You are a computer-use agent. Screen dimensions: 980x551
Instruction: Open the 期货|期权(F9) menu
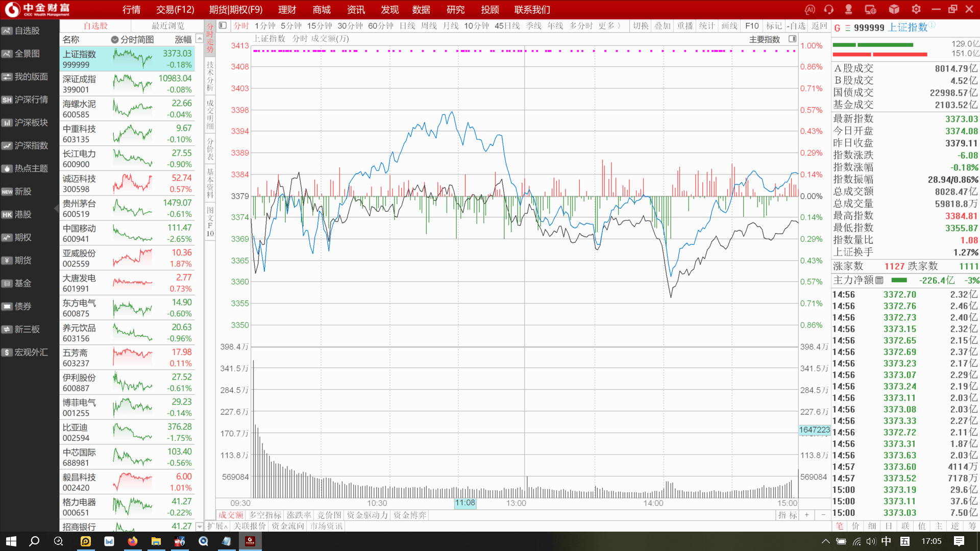(x=236, y=10)
